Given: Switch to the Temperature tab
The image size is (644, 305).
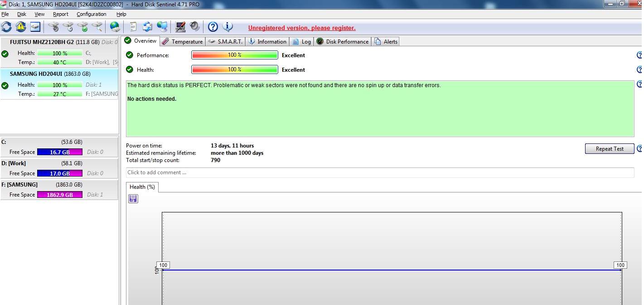Looking at the screenshot, I should 182,41.
